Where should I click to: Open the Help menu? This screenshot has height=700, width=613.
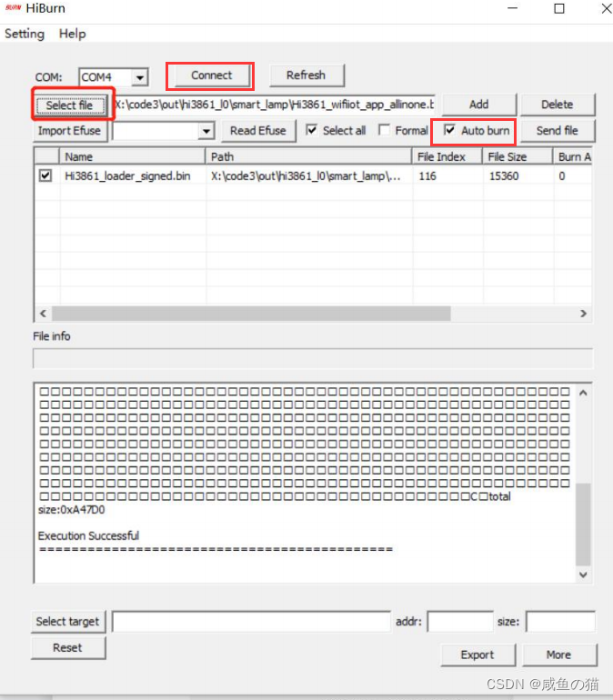coord(73,34)
